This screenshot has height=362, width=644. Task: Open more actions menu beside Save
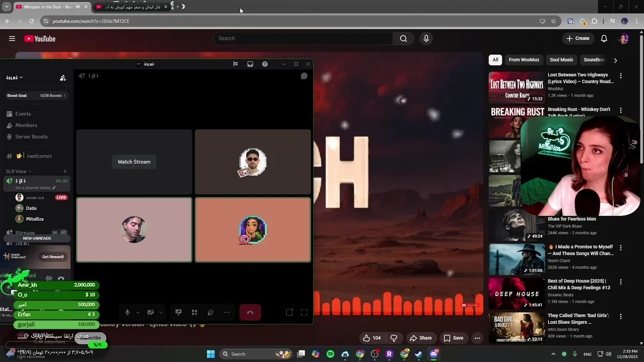tap(477, 338)
